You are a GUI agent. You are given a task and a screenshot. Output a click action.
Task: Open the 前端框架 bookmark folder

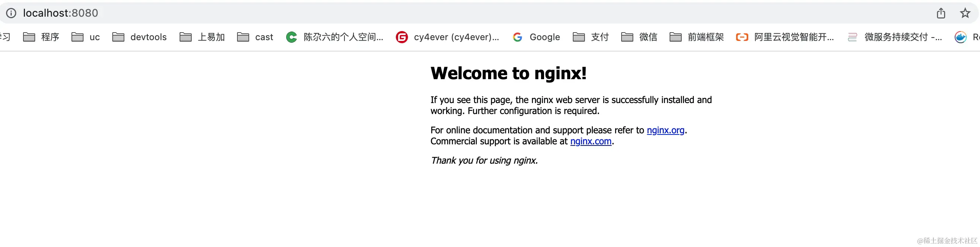(696, 37)
